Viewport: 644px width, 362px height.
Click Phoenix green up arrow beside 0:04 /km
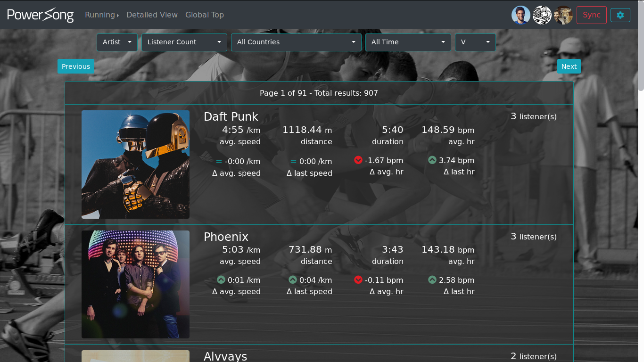(x=293, y=280)
